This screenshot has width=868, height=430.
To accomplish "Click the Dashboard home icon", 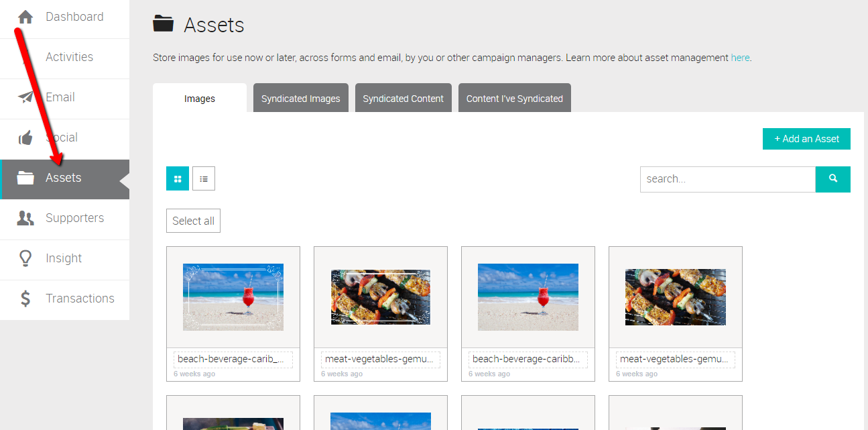I will [25, 17].
